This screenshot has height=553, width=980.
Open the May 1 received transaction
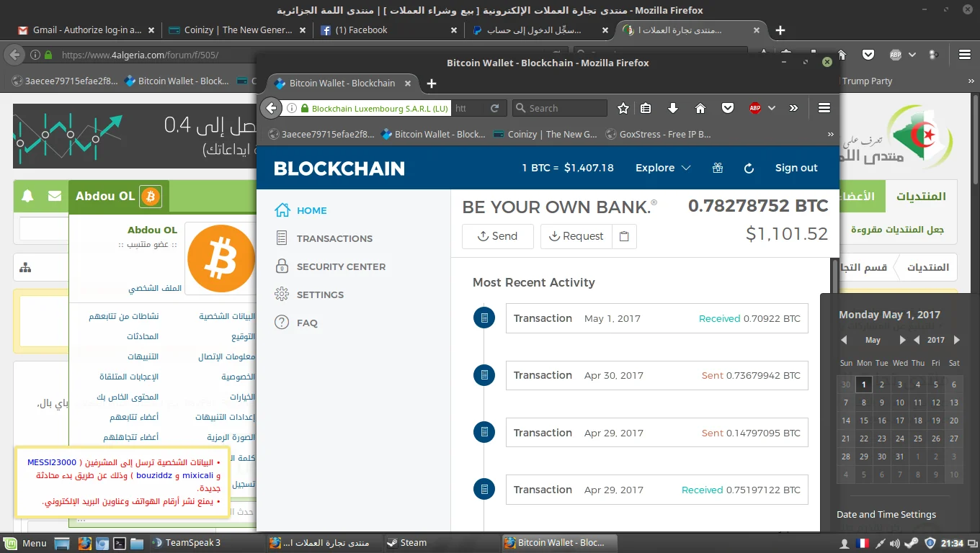pyautogui.click(x=656, y=318)
